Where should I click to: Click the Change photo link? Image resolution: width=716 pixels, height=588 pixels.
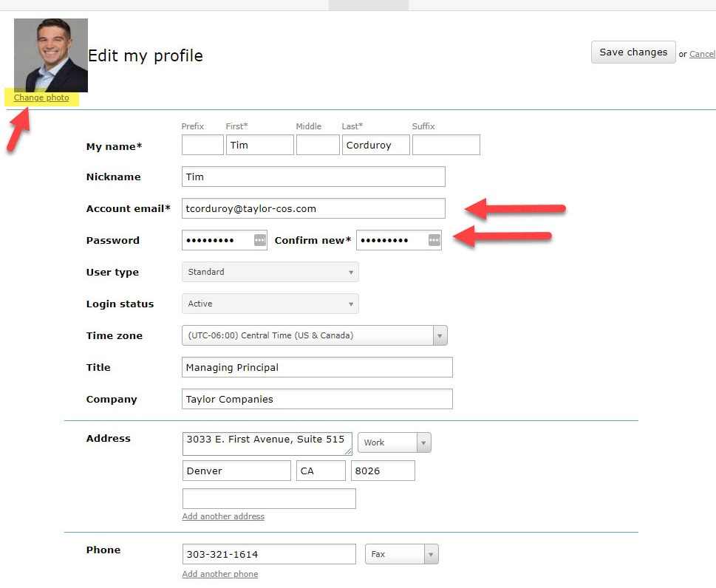point(41,98)
